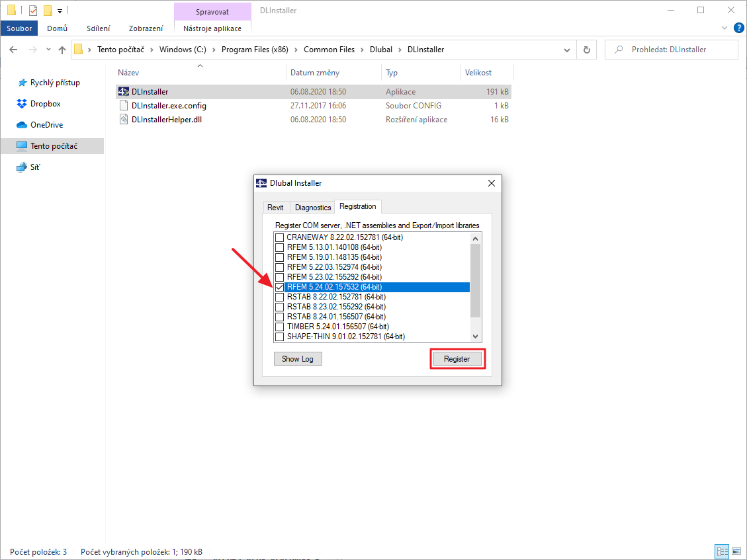Navigate to Tento počítač breadcrumb

[x=120, y=49]
